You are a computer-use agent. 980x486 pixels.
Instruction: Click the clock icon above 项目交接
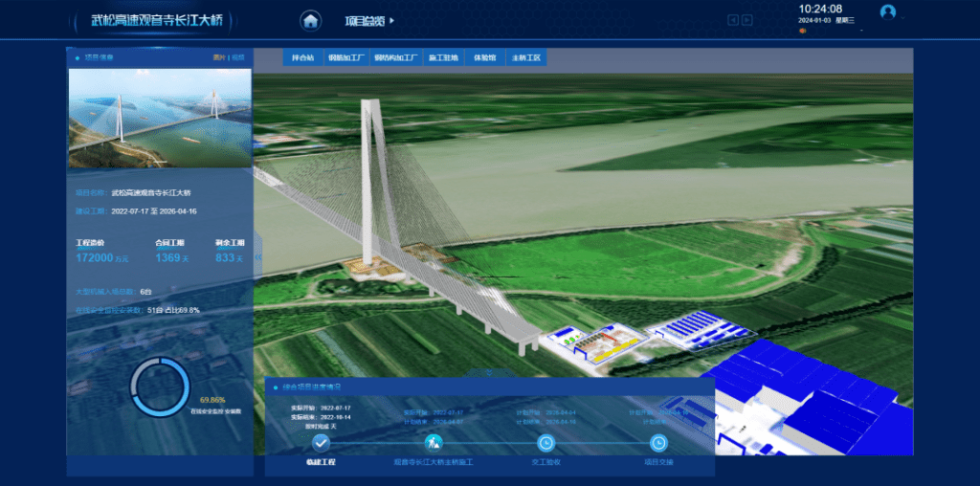point(658,442)
